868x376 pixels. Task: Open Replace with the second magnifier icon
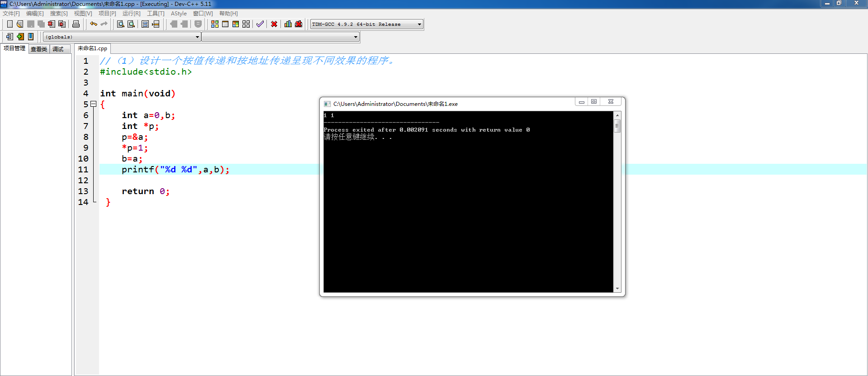(x=131, y=24)
